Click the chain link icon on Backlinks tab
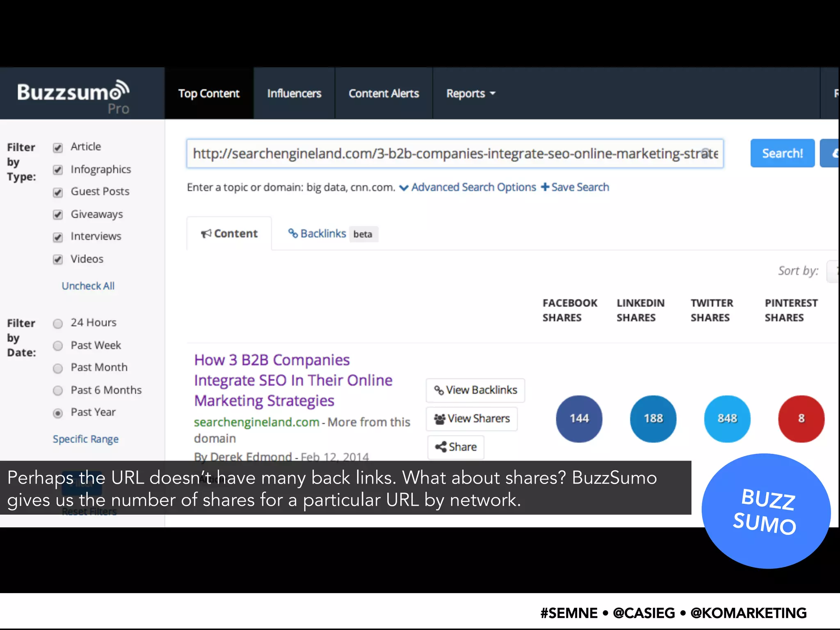This screenshot has height=630, width=840. point(293,233)
